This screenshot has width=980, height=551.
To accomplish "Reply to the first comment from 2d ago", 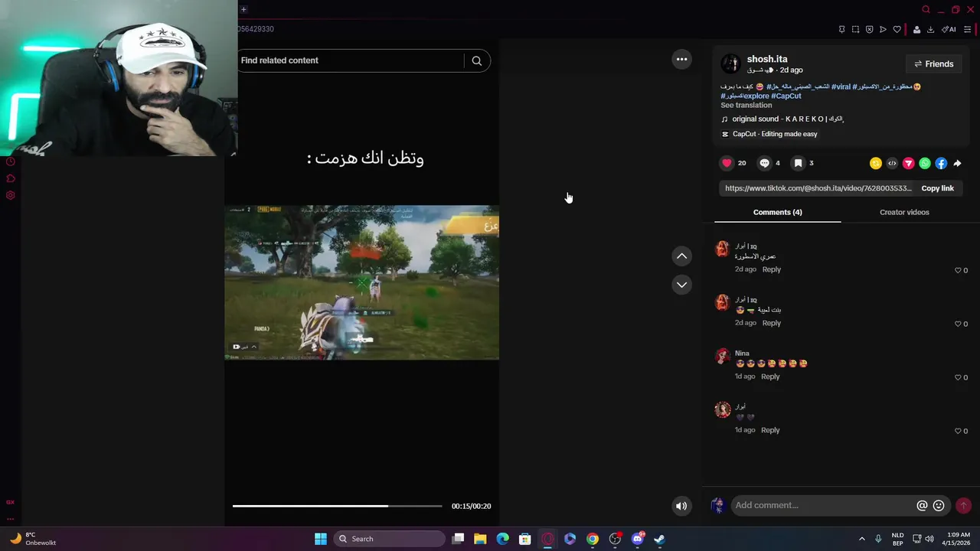I will click(x=771, y=269).
